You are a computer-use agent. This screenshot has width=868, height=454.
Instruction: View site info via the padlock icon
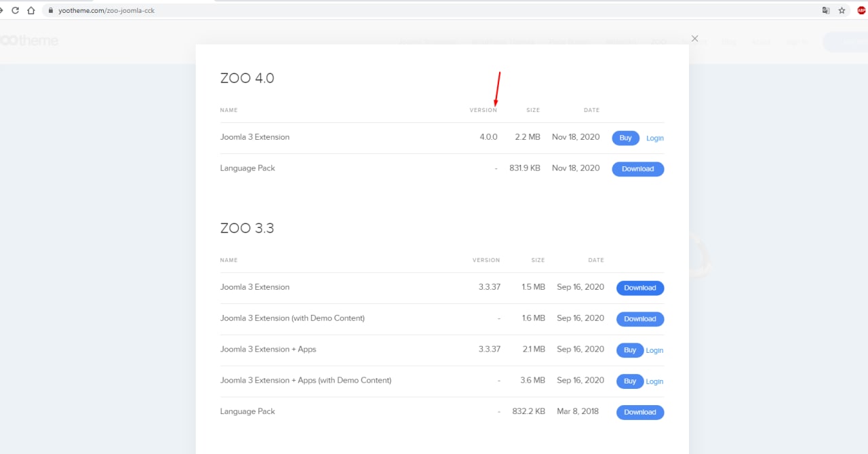[50, 10]
